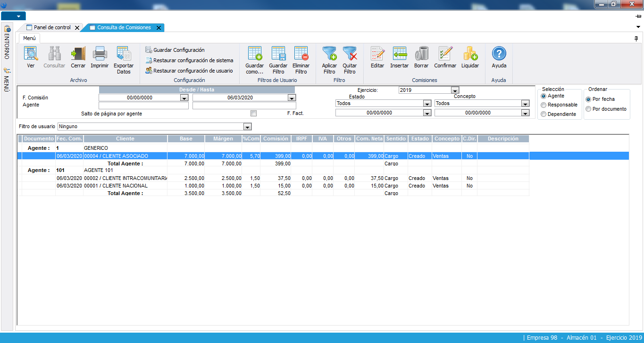644x343 pixels.
Task: Select the Responsable radio option
Action: point(544,105)
